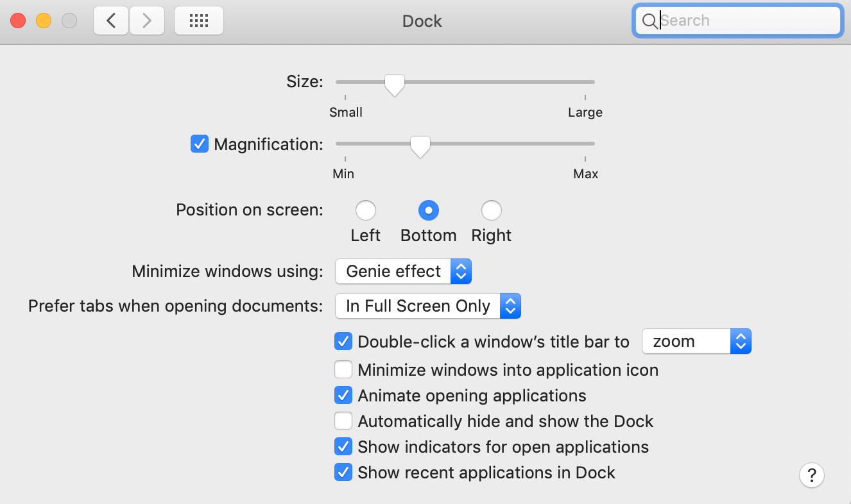Viewport: 851px width, 504px height.
Task: Click the magnifying glass search icon
Action: [649, 21]
